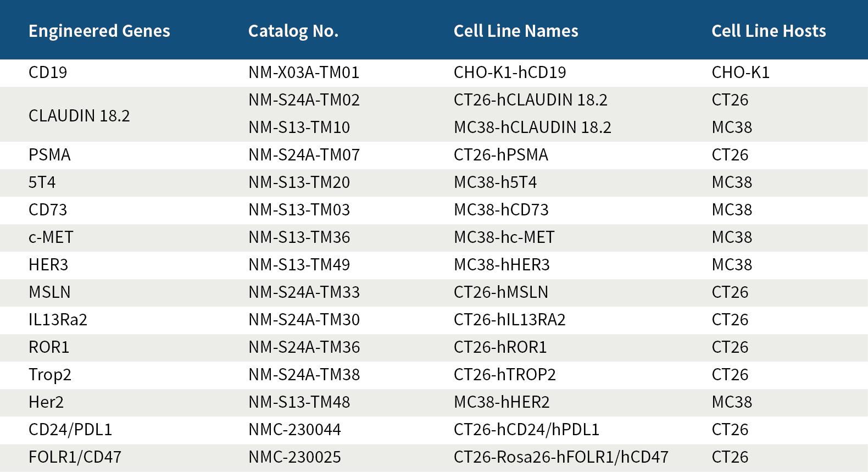Viewport: 868px width, 472px height.
Task: Open the MC38-hCLAUDIN 18.2 cell line
Action: pos(532,127)
